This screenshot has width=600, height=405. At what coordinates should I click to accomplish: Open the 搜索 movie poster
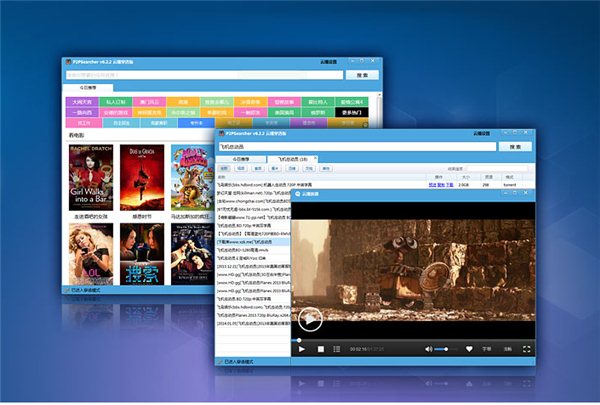pos(142,254)
